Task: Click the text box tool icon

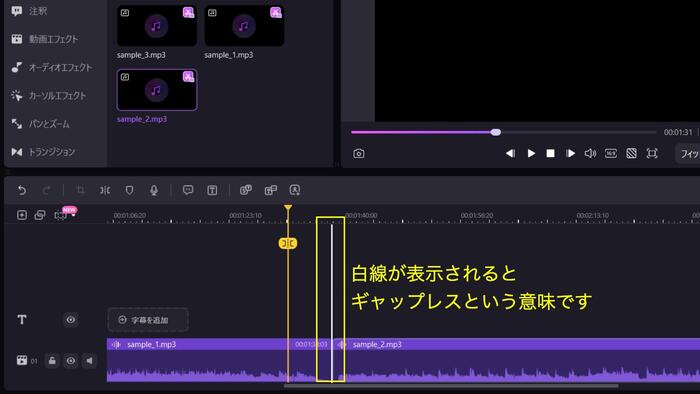Action: [x=212, y=191]
